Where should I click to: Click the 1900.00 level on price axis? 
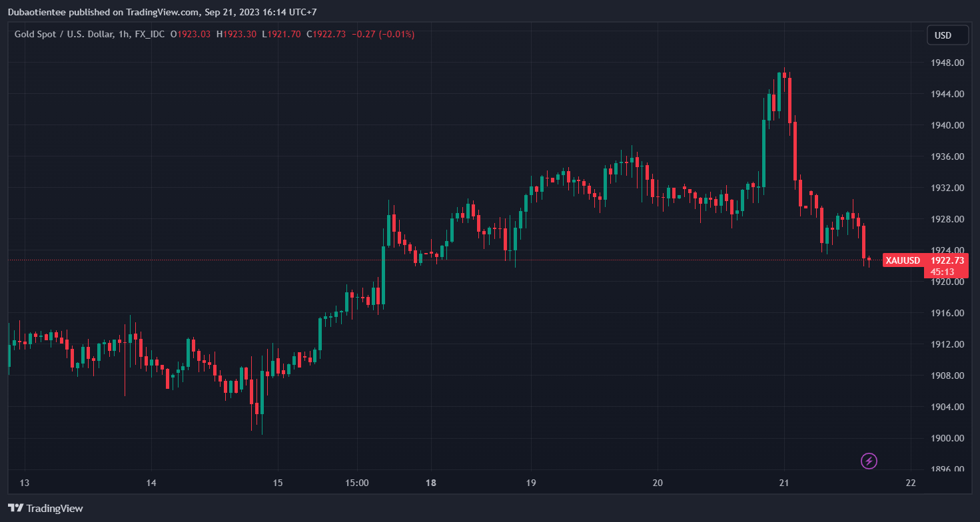tap(946, 438)
